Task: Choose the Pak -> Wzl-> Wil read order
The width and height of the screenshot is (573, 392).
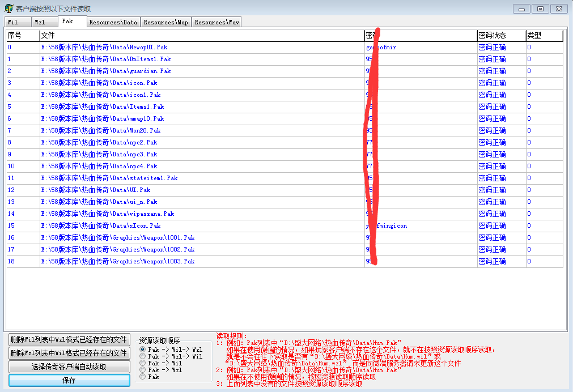Action: pos(143,356)
